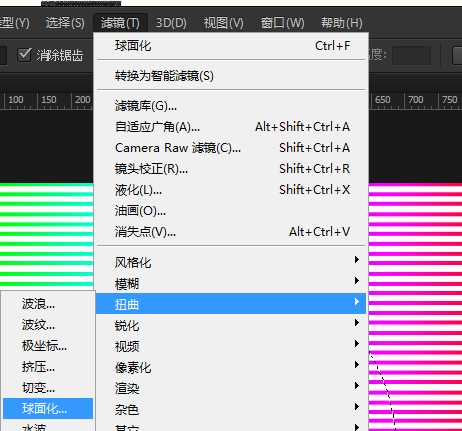The height and width of the screenshot is (431, 462).
Task: Choose 转换为智能滤镜(S)
Action: (x=232, y=76)
